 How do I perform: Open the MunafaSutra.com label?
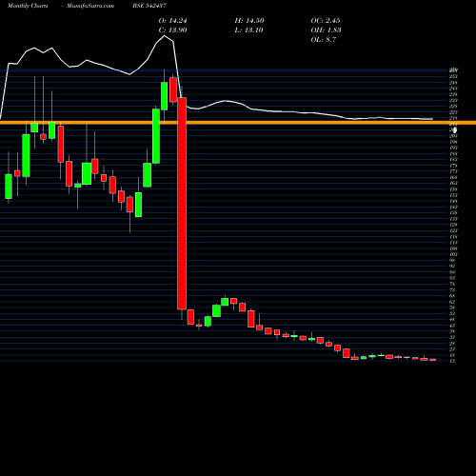pyautogui.click(x=90, y=6)
